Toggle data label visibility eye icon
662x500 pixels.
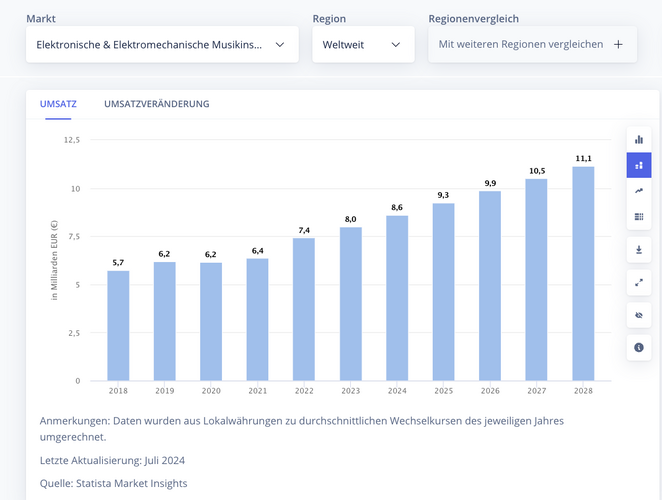click(x=639, y=315)
